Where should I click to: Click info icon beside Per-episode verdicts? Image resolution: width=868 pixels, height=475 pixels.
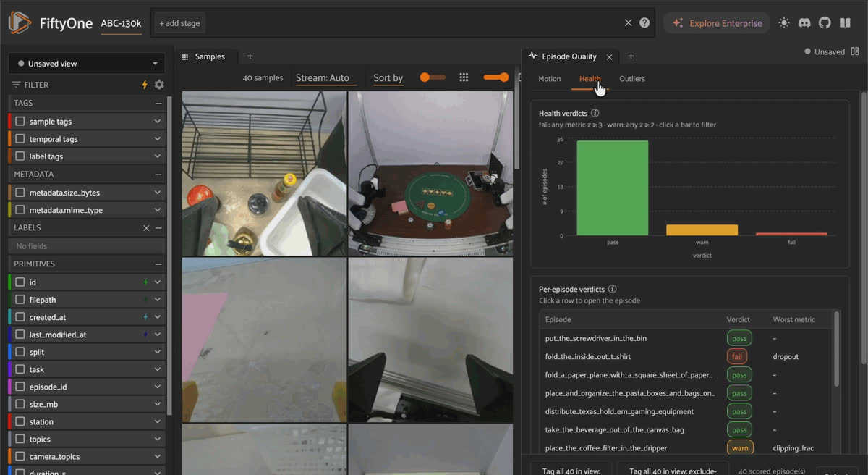pyautogui.click(x=613, y=289)
